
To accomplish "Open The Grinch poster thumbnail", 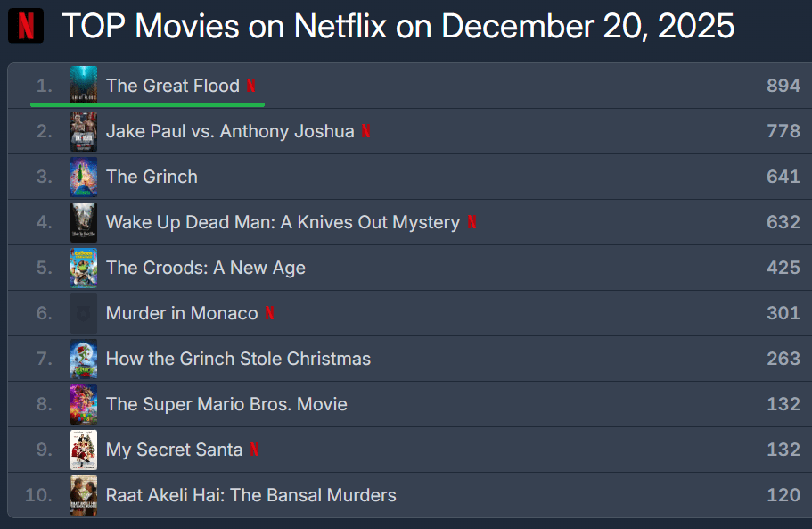I will [x=84, y=177].
